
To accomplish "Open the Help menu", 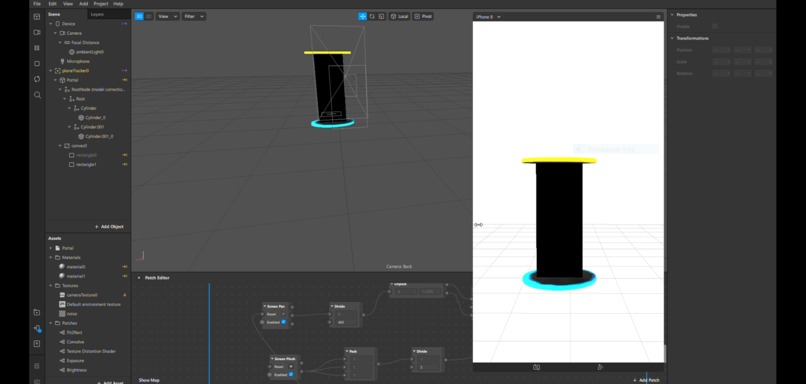I will pyautogui.click(x=118, y=4).
